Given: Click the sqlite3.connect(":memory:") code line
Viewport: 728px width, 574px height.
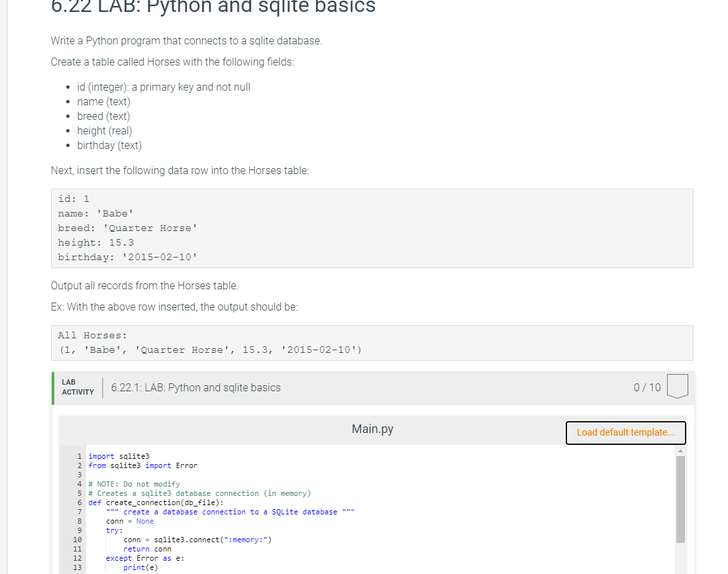Looking at the screenshot, I should 197,540.
